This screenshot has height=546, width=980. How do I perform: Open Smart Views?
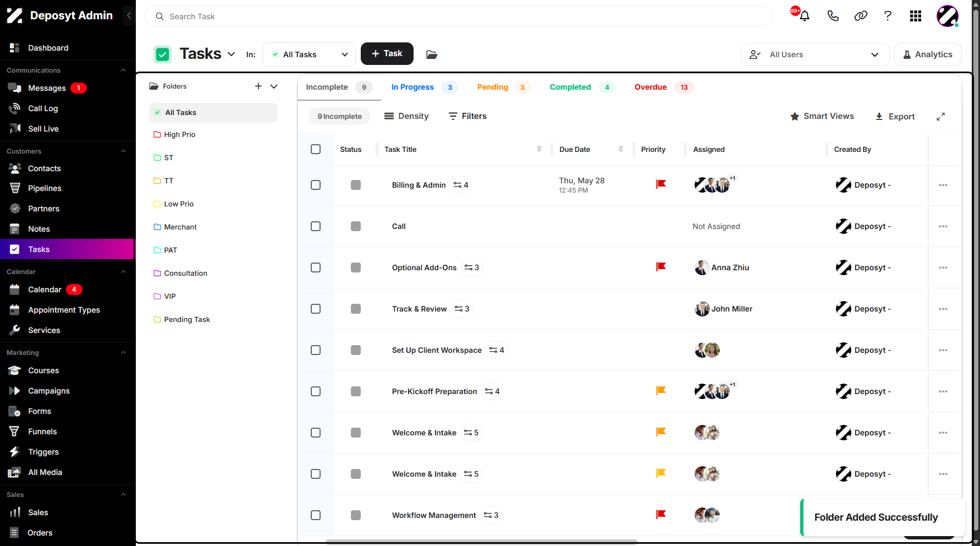click(822, 116)
